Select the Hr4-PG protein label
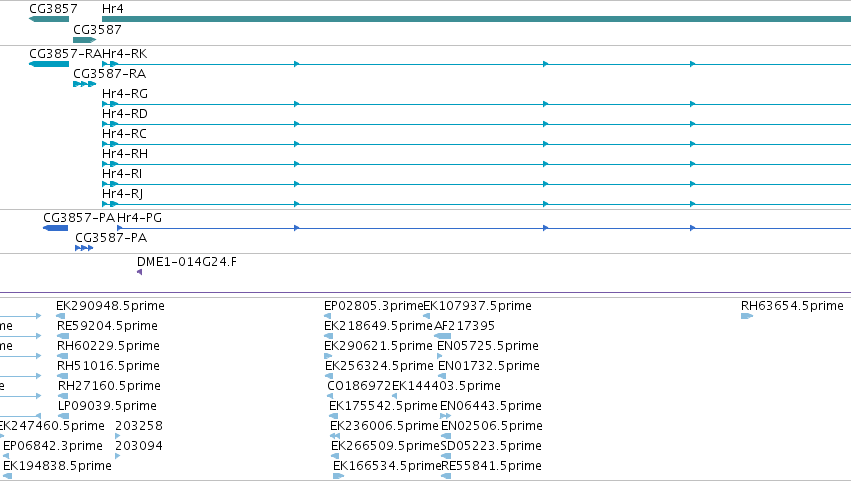Screen dimensions: 851x481 pos(139,218)
